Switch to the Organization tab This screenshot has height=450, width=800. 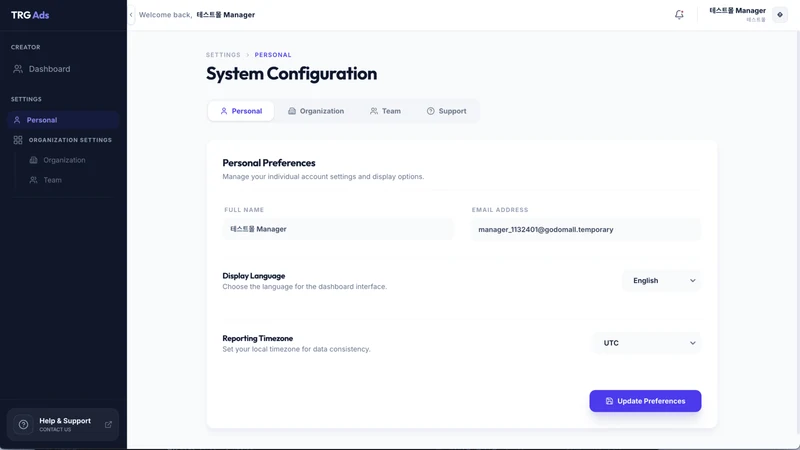pyautogui.click(x=316, y=111)
